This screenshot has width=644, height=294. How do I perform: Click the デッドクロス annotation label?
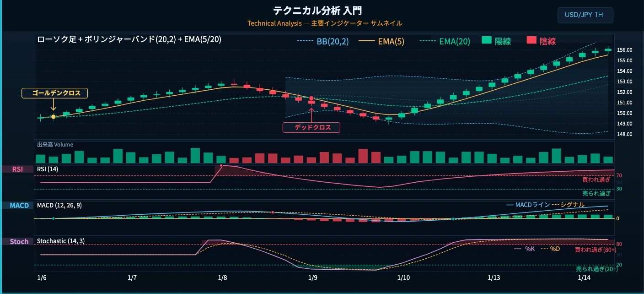click(311, 128)
